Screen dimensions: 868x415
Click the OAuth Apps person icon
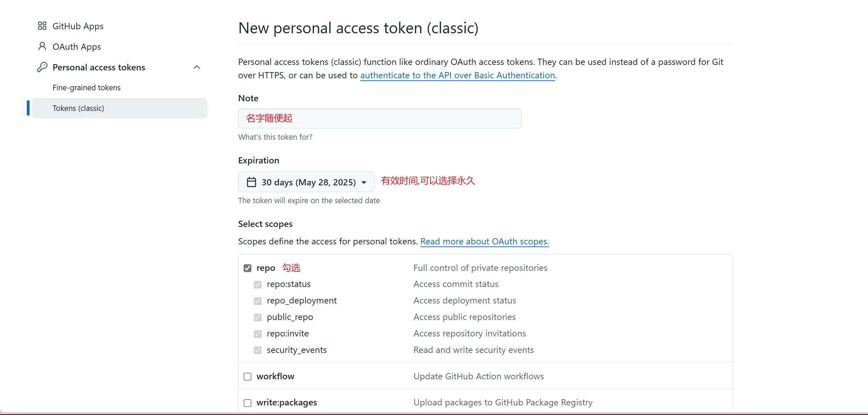click(42, 46)
